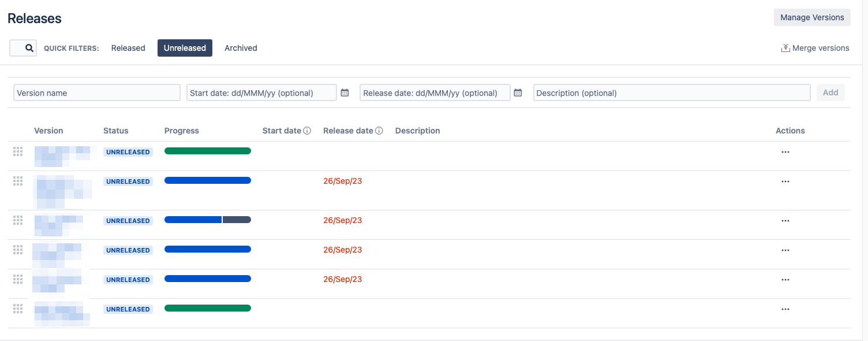Viewport: 868px width, 341px height.
Task: Click the drag handle on the first release row
Action: click(17, 151)
